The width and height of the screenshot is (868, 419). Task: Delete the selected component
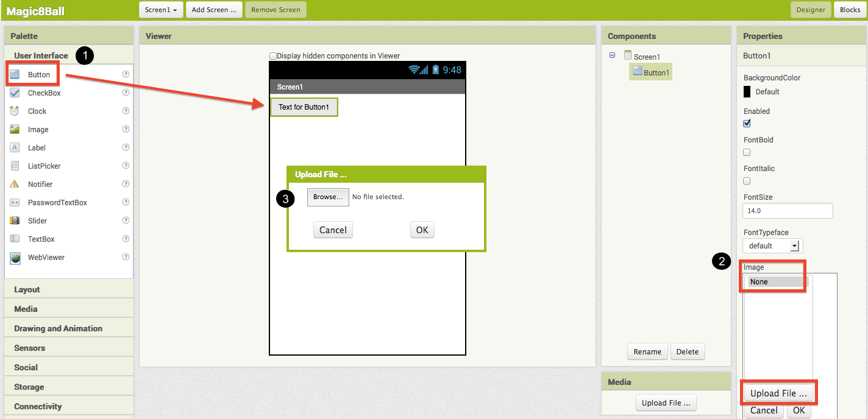[687, 351]
